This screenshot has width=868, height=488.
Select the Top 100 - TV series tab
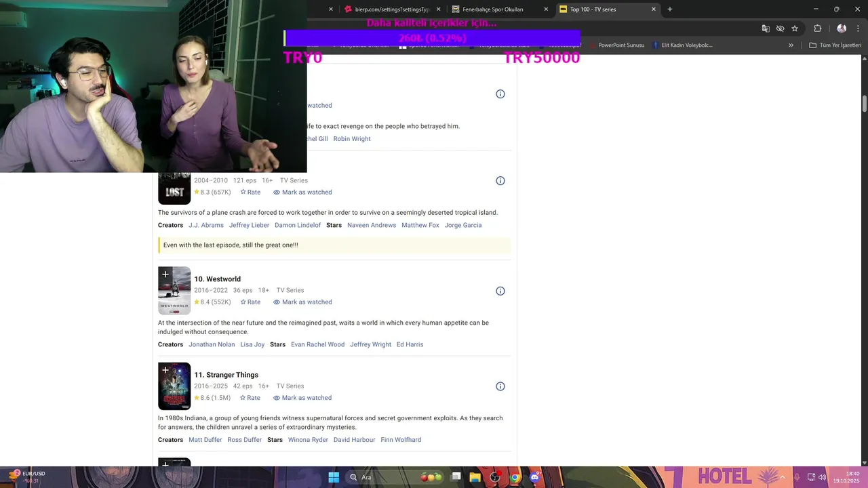[608, 9]
